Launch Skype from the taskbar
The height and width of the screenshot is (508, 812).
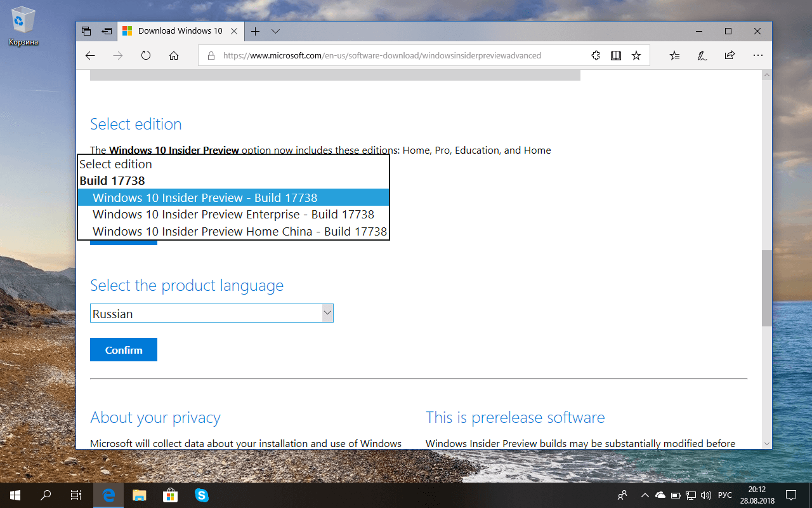coord(202,495)
